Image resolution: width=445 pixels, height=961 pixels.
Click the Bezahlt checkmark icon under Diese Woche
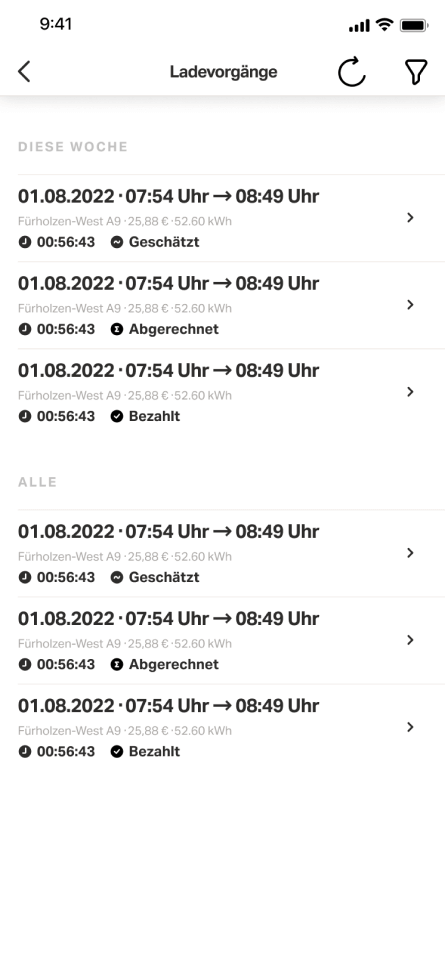116,416
